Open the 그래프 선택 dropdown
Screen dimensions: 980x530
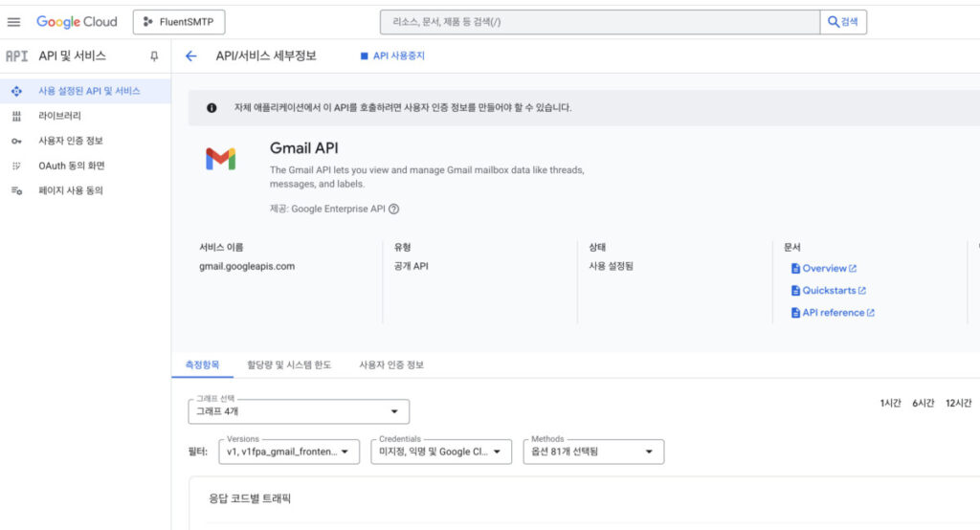point(299,412)
